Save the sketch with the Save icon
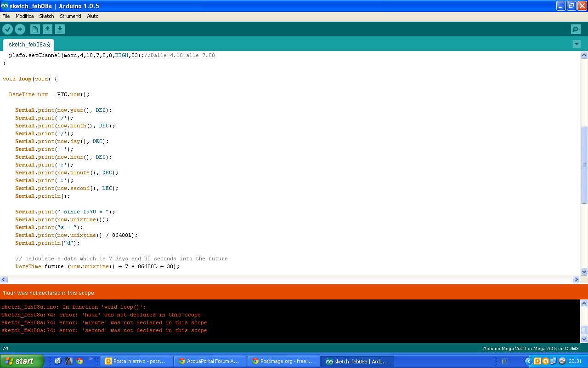 click(x=60, y=29)
